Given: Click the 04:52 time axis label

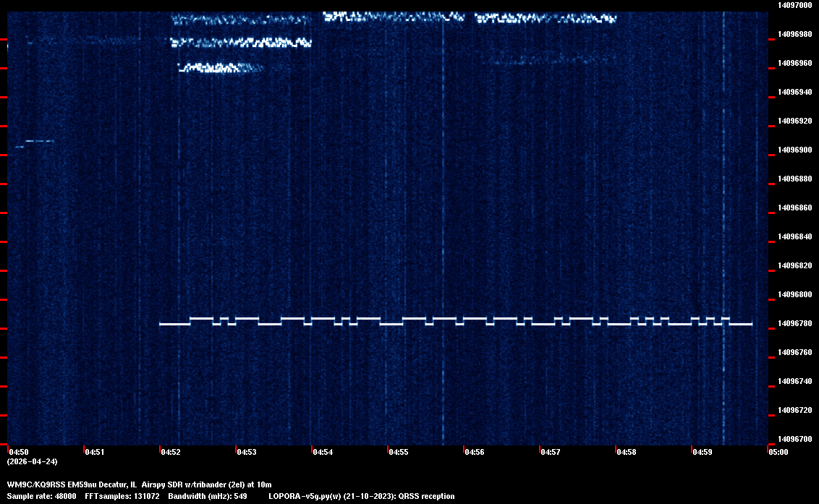Looking at the screenshot, I should pyautogui.click(x=171, y=453).
